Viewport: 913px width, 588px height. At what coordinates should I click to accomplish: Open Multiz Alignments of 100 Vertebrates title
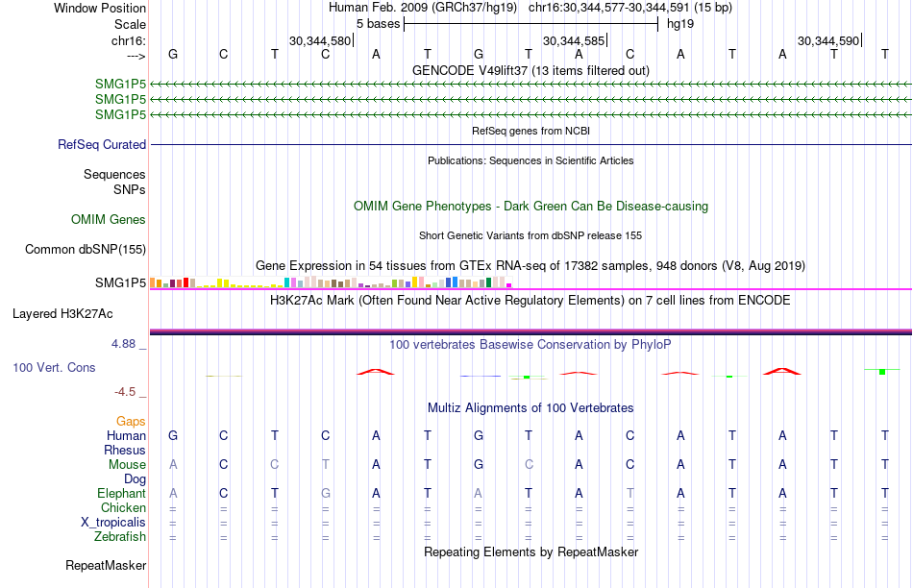531,408
